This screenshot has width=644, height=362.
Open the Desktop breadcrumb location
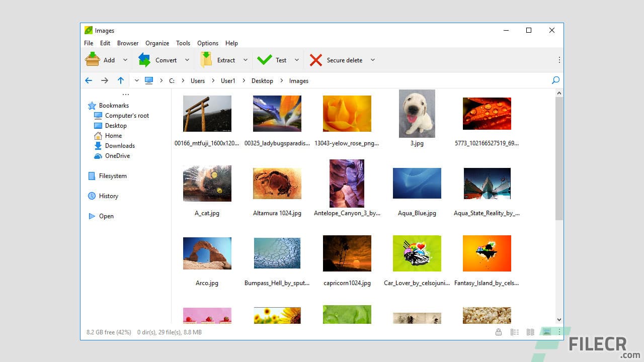click(262, 80)
